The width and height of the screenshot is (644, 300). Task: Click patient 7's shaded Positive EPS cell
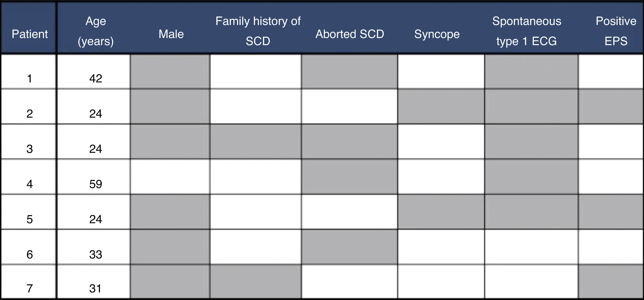611,281
